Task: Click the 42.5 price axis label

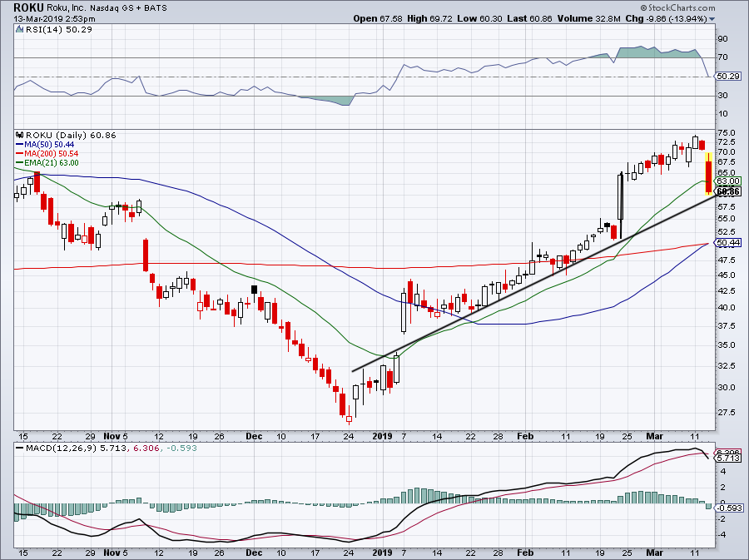Action: pos(726,290)
